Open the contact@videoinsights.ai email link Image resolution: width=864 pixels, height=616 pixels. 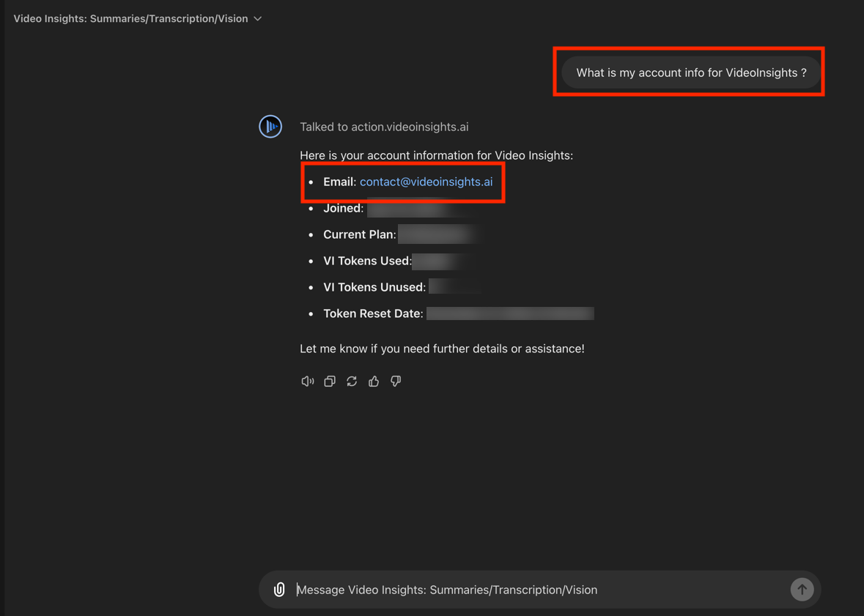(426, 182)
